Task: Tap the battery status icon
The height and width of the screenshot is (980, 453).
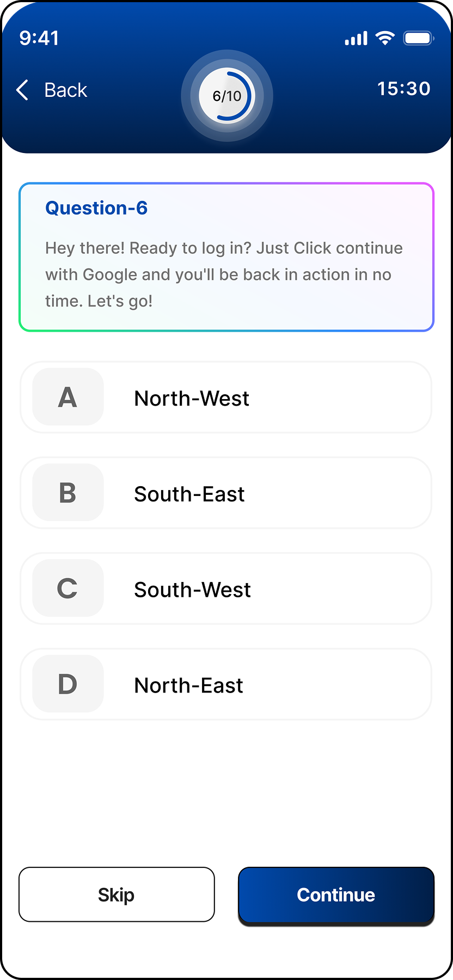Action: pos(418,38)
